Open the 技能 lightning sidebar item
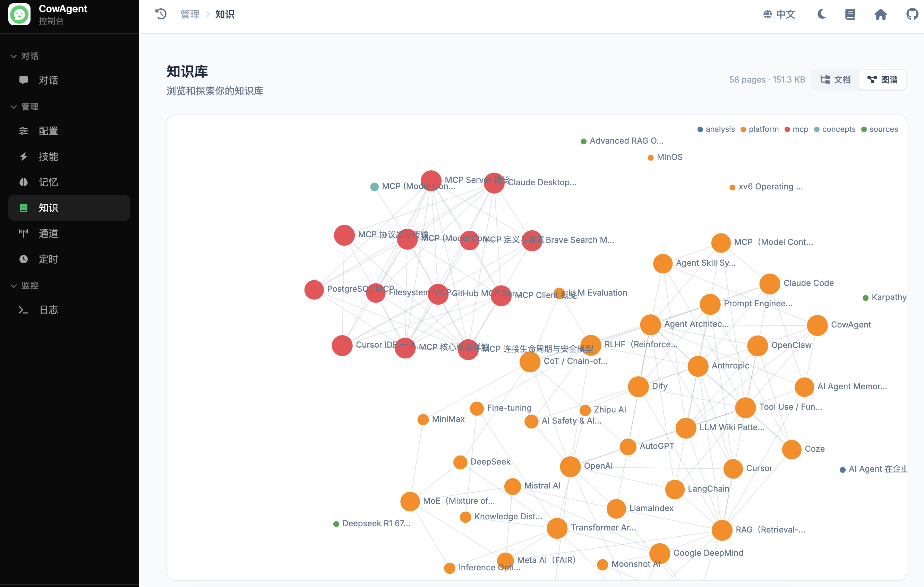This screenshot has height=587, width=924. click(48, 156)
